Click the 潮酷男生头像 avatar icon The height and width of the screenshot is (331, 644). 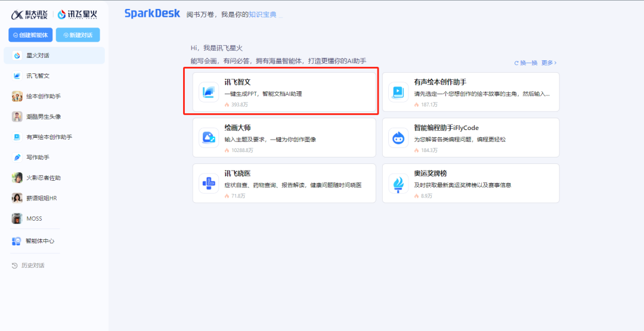click(x=17, y=117)
